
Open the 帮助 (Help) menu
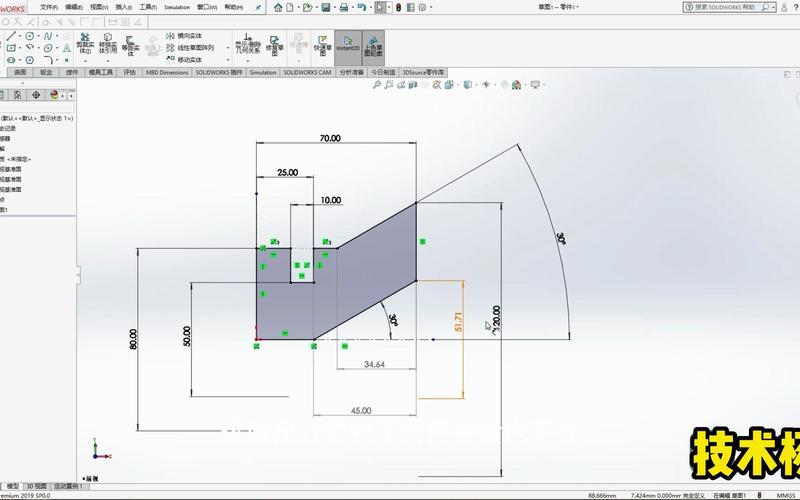[233, 7]
